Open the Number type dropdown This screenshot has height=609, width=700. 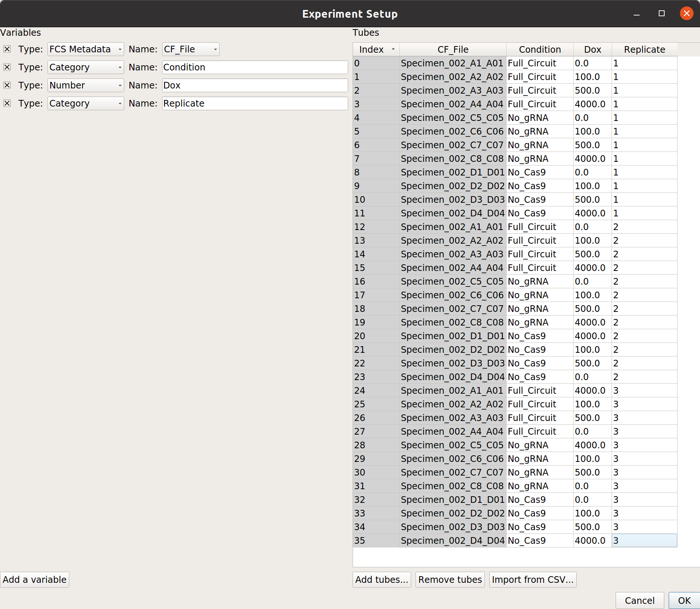85,85
